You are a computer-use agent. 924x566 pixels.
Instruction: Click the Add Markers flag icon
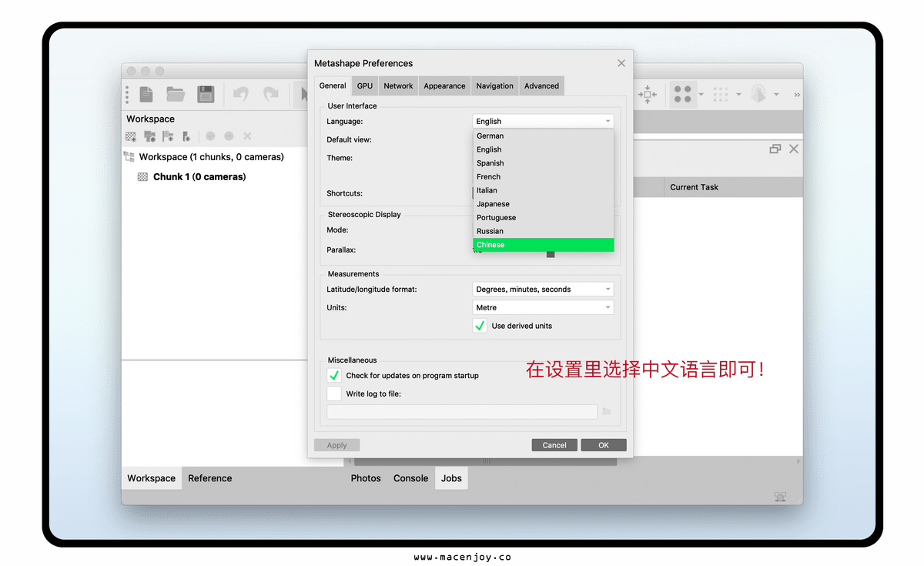(168, 136)
